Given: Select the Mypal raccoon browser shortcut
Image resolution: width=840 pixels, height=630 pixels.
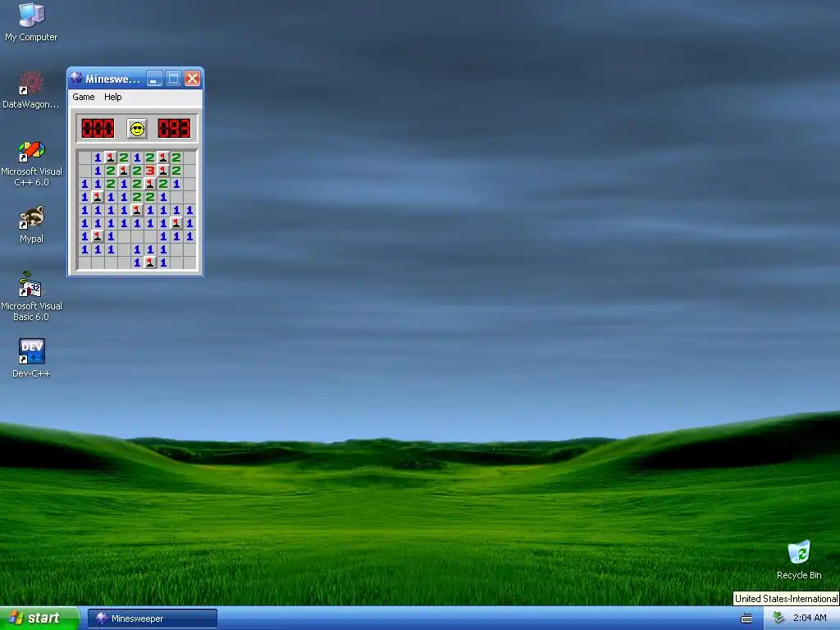Looking at the screenshot, I should click(x=31, y=224).
